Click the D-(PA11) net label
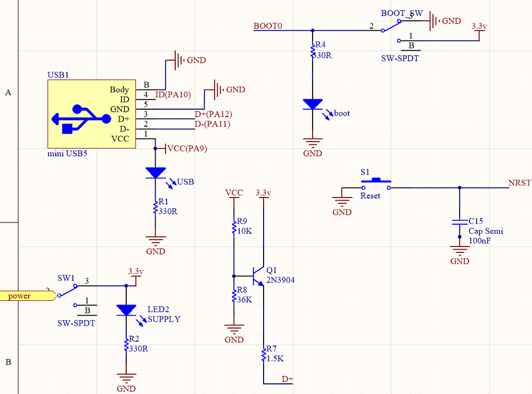Viewport: 532px width, 394px height. tap(212, 124)
